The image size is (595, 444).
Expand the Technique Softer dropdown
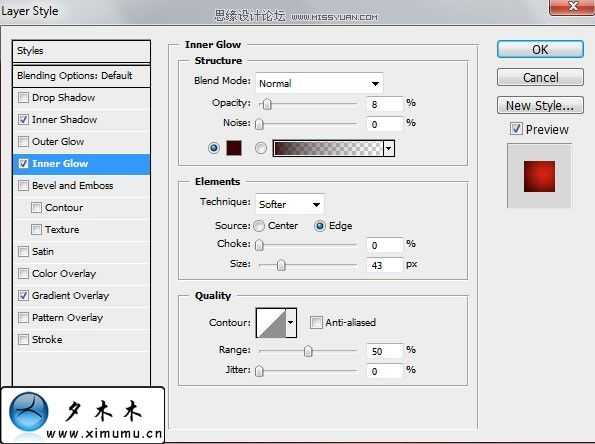(x=290, y=204)
